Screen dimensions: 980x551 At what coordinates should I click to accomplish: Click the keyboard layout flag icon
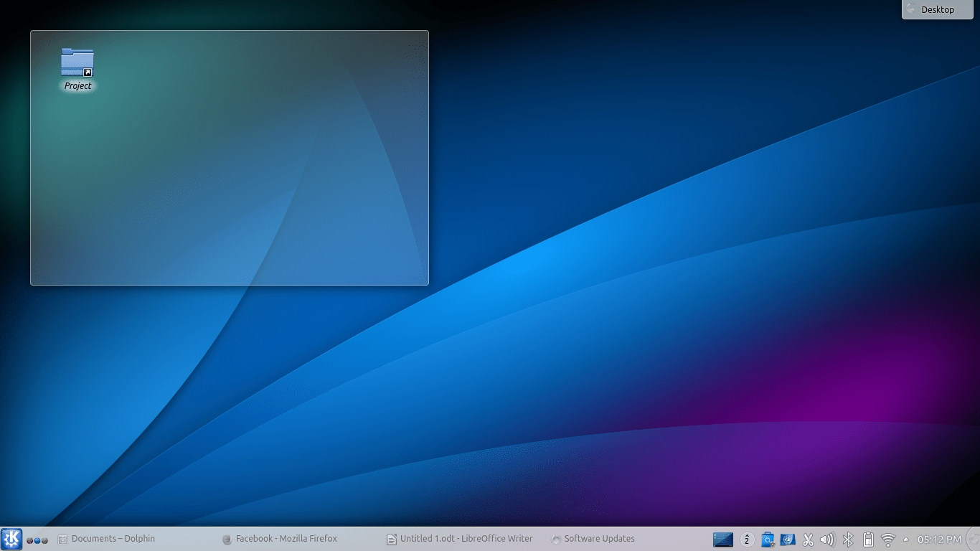pyautogui.click(x=788, y=540)
